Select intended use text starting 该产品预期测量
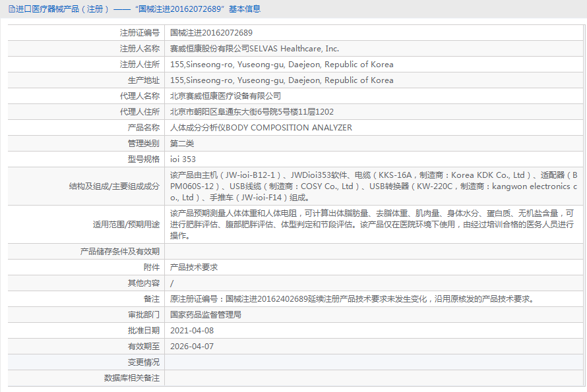 click(x=372, y=225)
